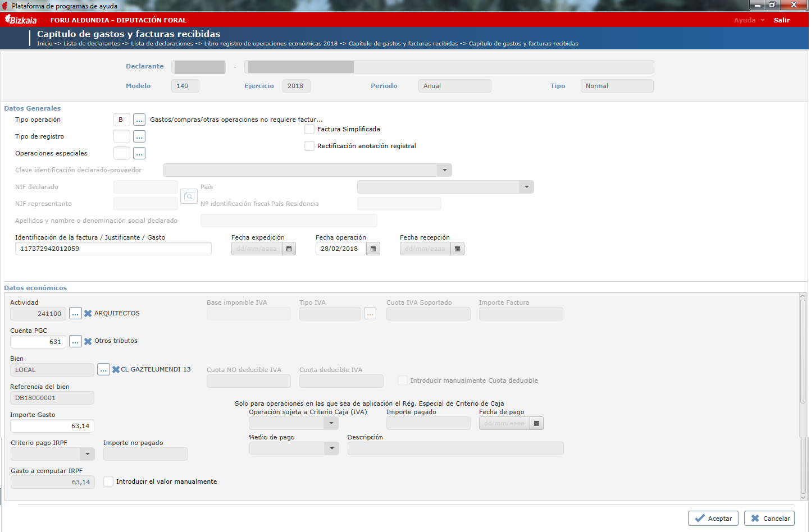This screenshot has width=811, height=532.
Task: Open the calendar for Fecha operación
Action: tap(373, 249)
